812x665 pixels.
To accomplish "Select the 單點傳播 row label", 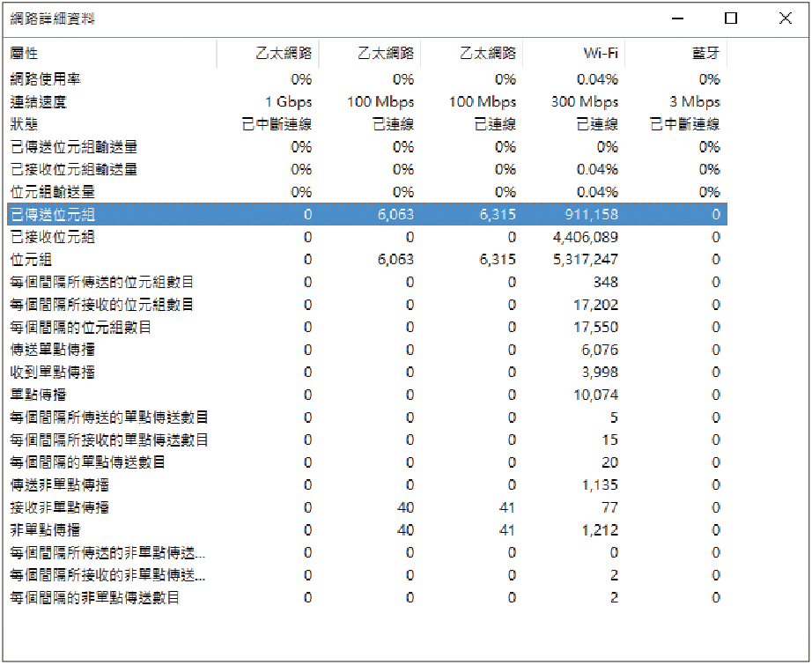I will pos(39,395).
